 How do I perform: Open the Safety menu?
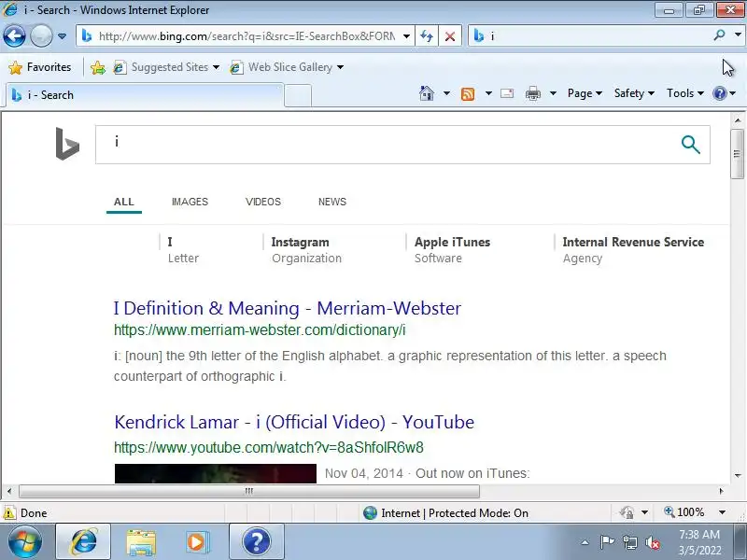tap(634, 93)
